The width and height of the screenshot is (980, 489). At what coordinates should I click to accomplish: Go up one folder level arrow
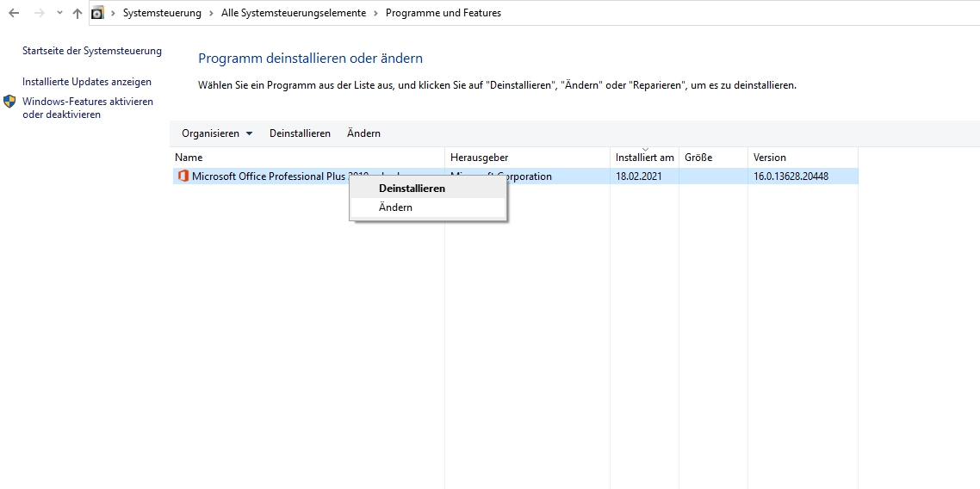tap(78, 13)
